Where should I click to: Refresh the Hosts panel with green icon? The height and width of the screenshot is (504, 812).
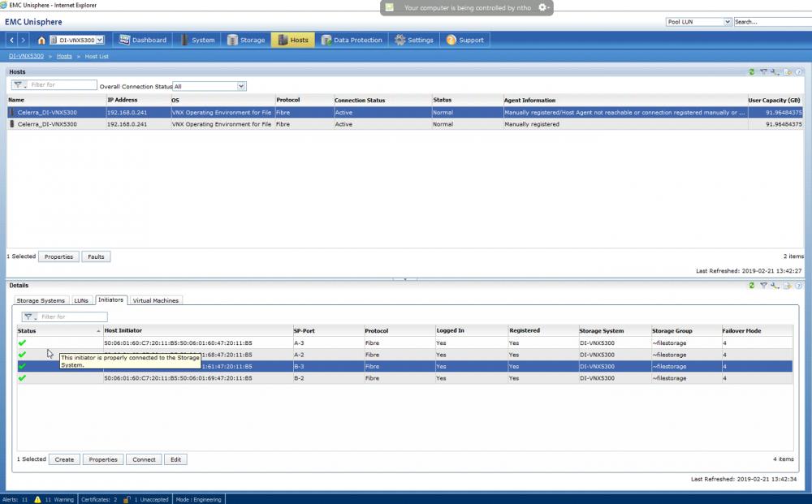[x=751, y=72]
